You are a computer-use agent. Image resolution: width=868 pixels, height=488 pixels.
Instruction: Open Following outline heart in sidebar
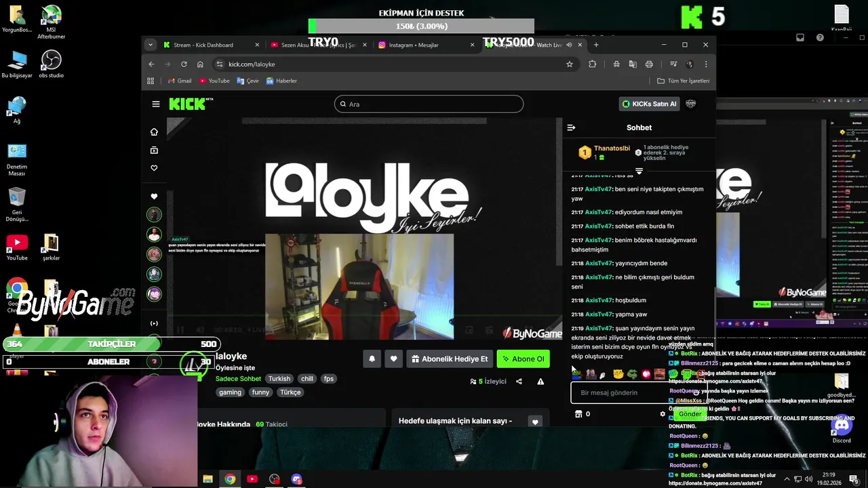tap(154, 167)
